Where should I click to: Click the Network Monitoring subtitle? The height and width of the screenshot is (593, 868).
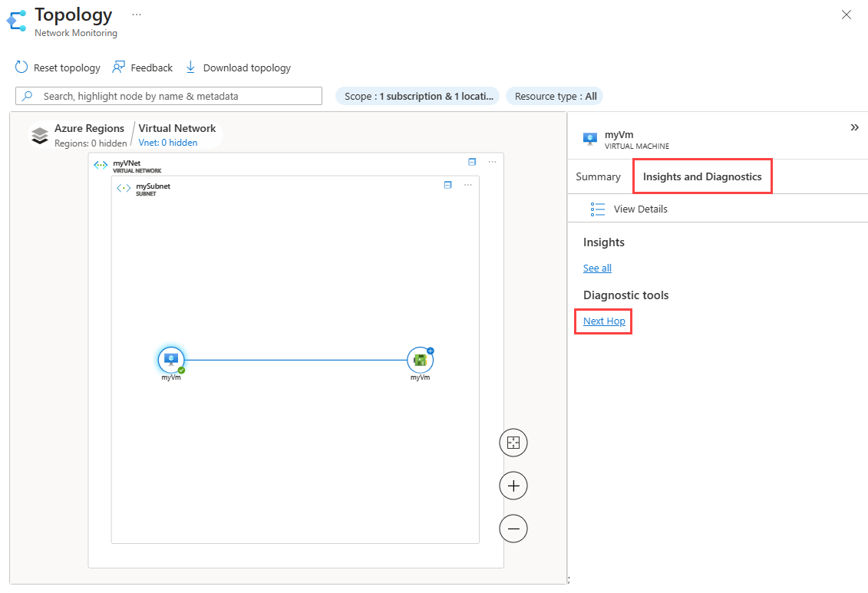pyautogui.click(x=76, y=33)
